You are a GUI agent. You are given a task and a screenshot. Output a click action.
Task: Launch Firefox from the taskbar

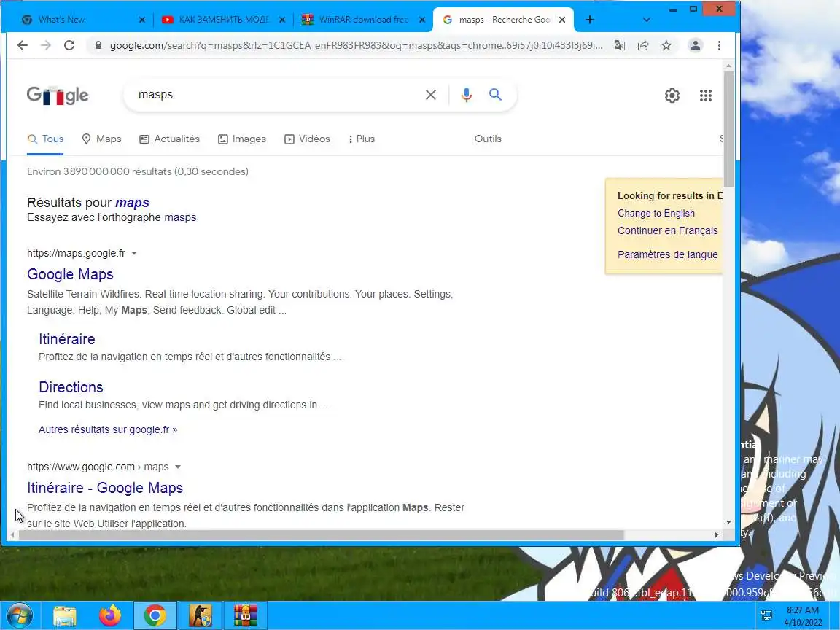click(x=110, y=616)
